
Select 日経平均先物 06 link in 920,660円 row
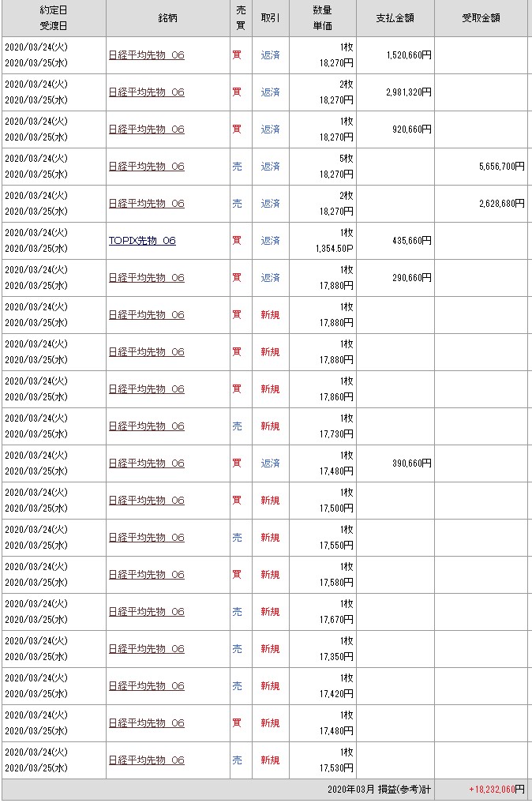click(x=146, y=129)
